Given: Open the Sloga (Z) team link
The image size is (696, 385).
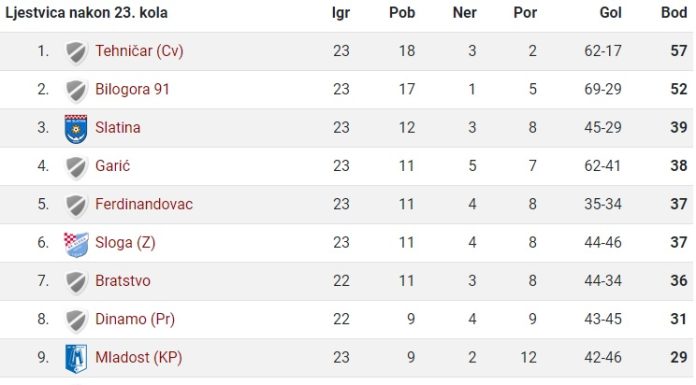Looking at the screenshot, I should [x=125, y=242].
